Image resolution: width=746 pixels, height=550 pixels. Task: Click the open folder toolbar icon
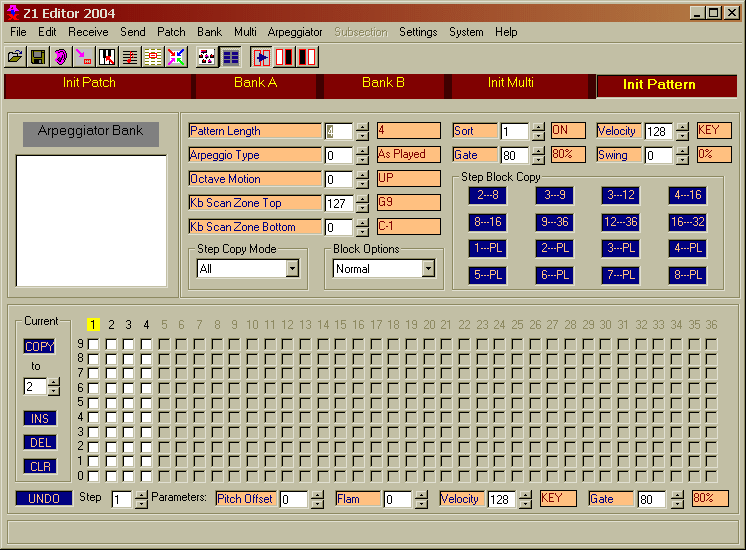[x=15, y=57]
